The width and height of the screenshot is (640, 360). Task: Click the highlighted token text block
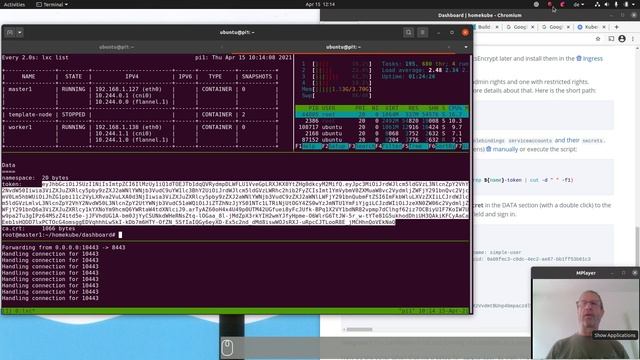tap(235, 203)
